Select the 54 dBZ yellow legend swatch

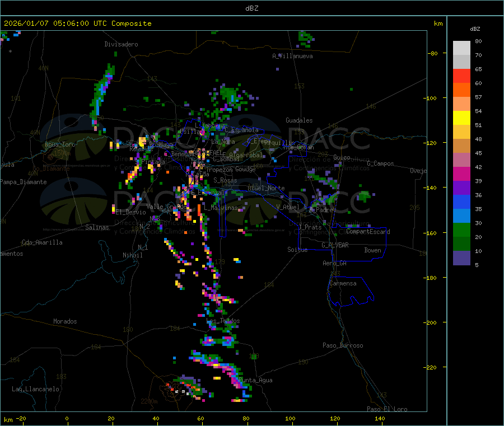(x=461, y=118)
